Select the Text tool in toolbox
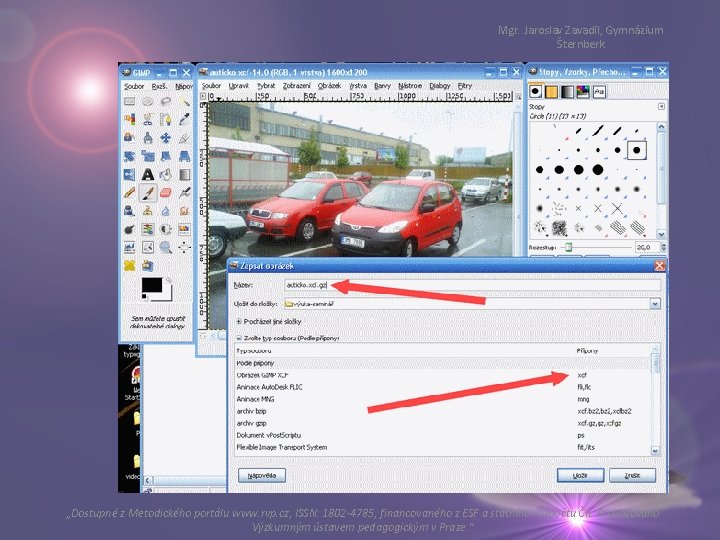Viewport: 720px width, 540px height. 148,174
